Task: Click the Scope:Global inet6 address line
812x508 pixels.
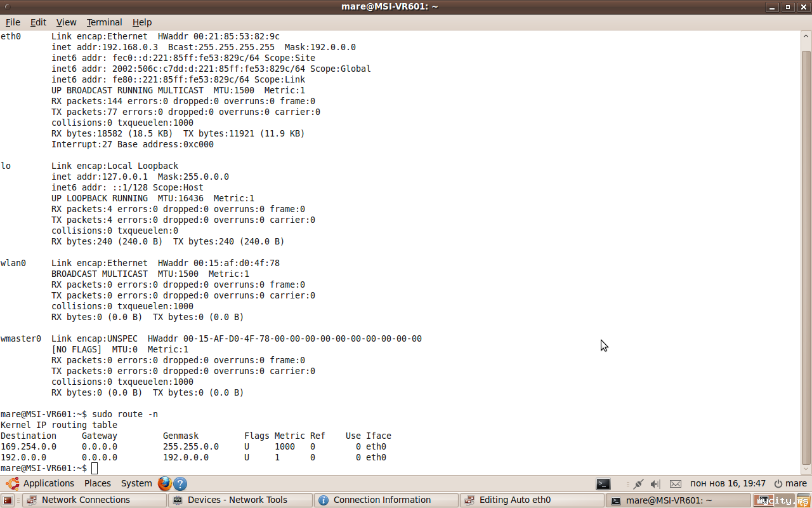Action: pos(211,69)
